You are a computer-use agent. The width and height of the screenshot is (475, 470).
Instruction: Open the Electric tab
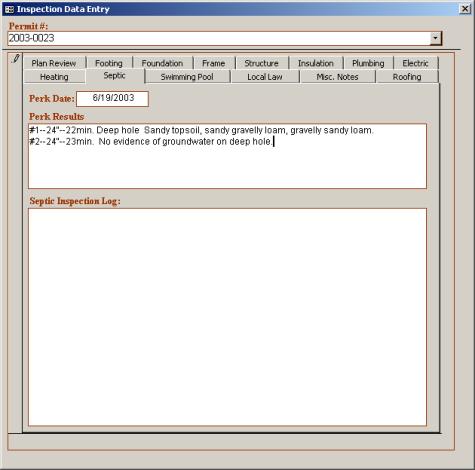[x=415, y=63]
